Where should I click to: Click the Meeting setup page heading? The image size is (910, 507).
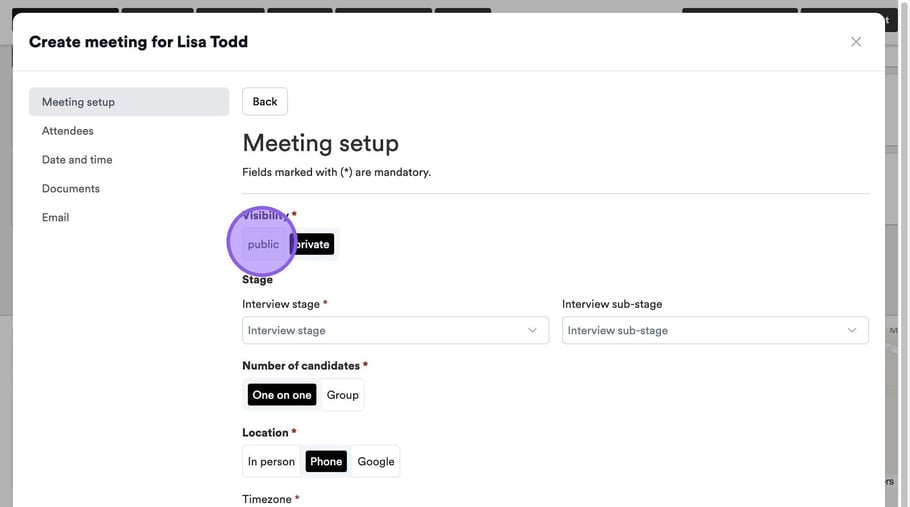[320, 143]
